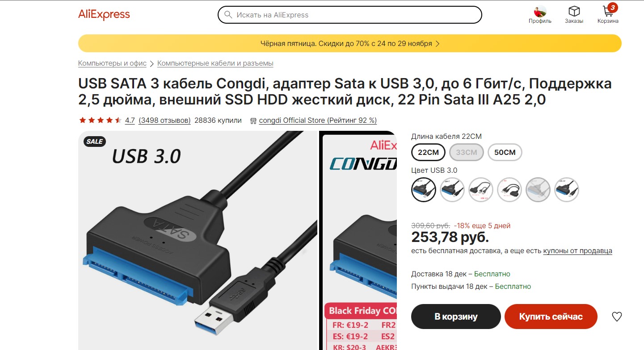The height and width of the screenshot is (350, 644).
Task: Click the search magnifier icon
Action: pos(228,15)
